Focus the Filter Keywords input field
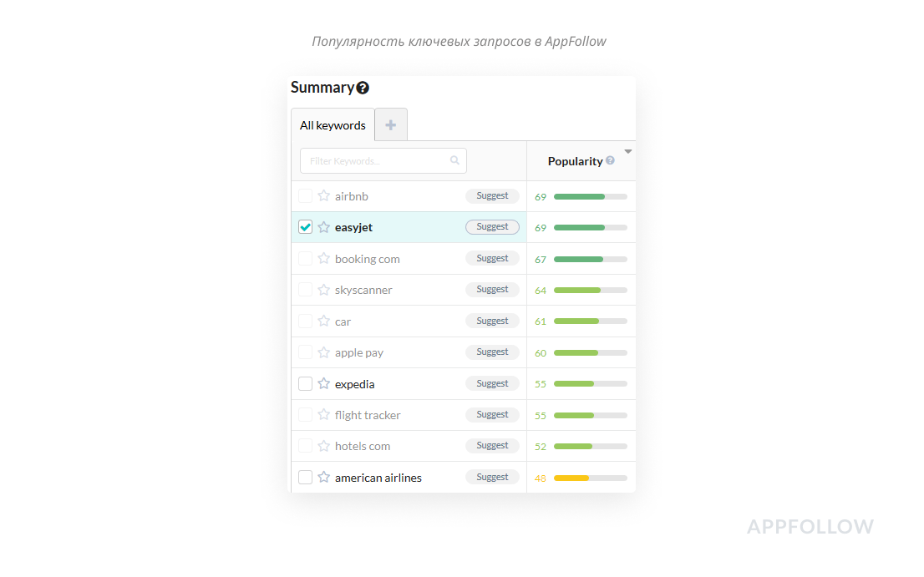 coord(376,161)
